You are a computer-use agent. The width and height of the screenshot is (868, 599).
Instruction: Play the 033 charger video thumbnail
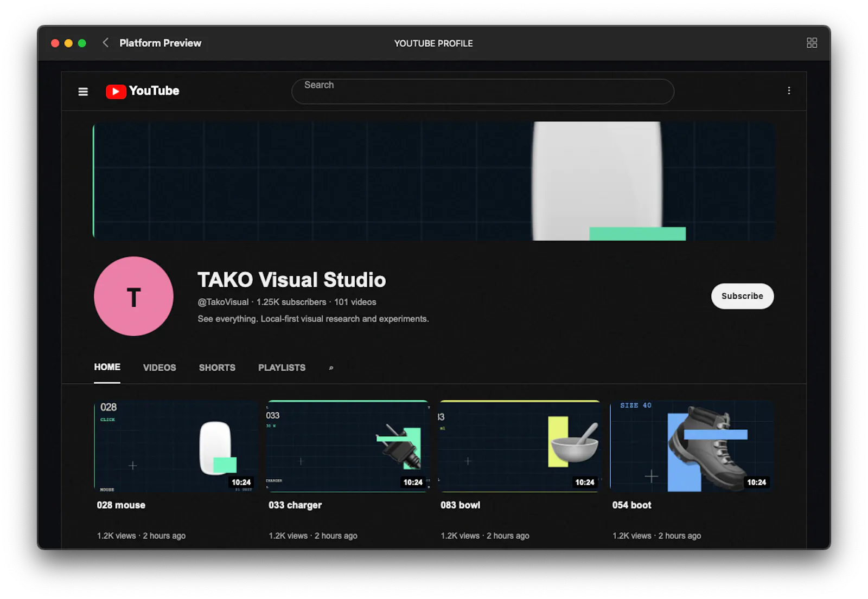[x=347, y=446]
